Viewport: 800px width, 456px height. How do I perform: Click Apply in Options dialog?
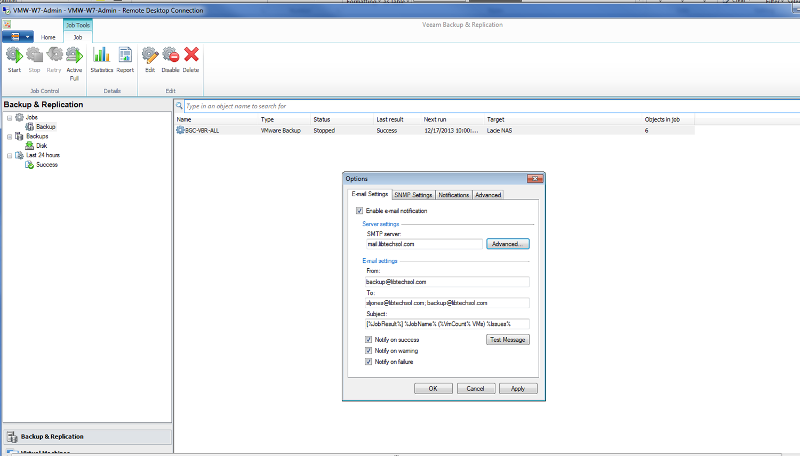(x=518, y=389)
